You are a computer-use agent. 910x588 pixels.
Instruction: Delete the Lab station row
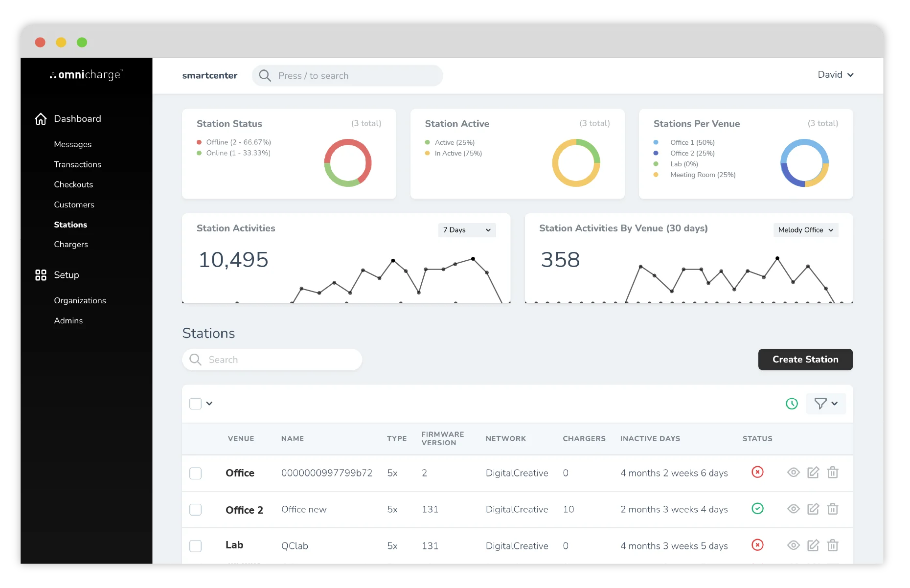pyautogui.click(x=832, y=545)
